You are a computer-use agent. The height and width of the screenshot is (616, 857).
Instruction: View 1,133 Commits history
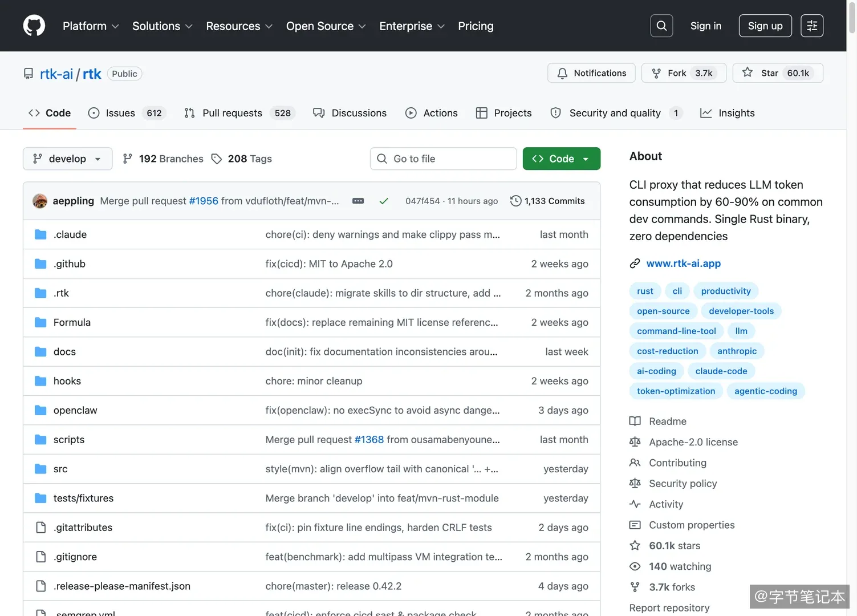pyautogui.click(x=547, y=201)
